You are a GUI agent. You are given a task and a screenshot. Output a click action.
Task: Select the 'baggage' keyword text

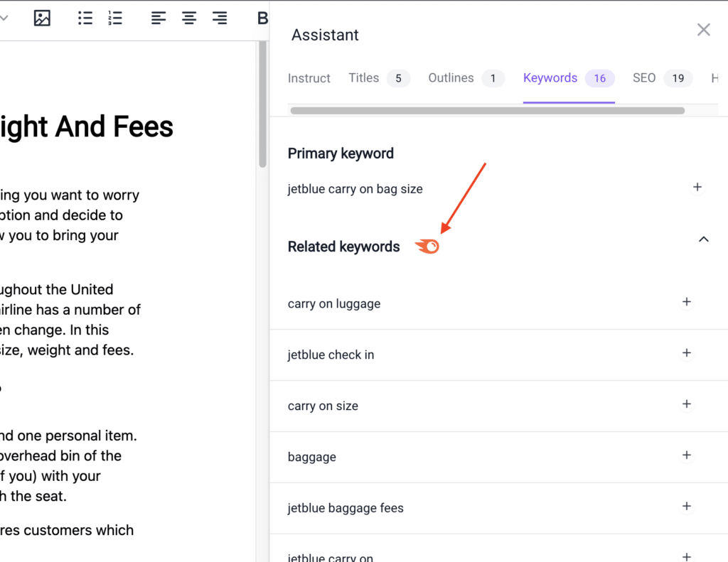coord(312,457)
